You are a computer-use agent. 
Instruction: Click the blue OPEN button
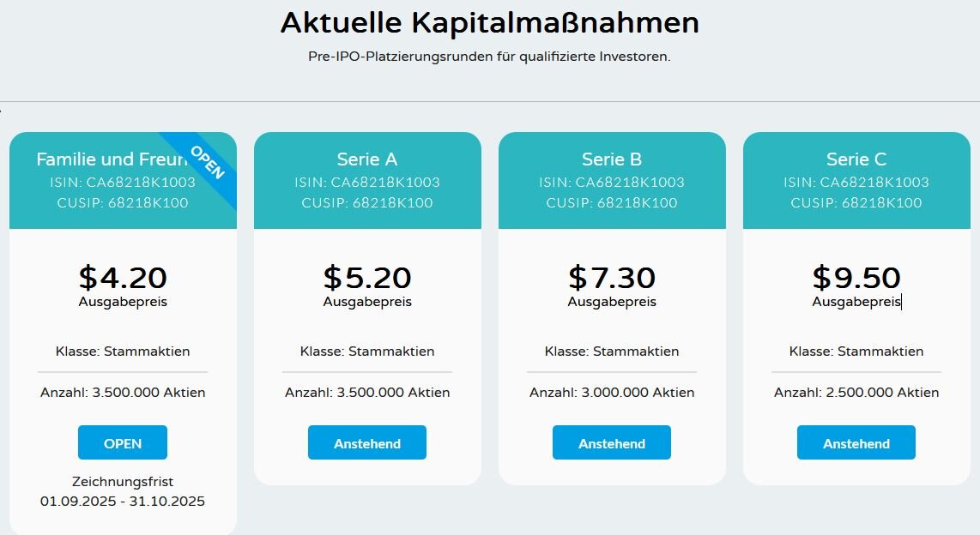[123, 443]
